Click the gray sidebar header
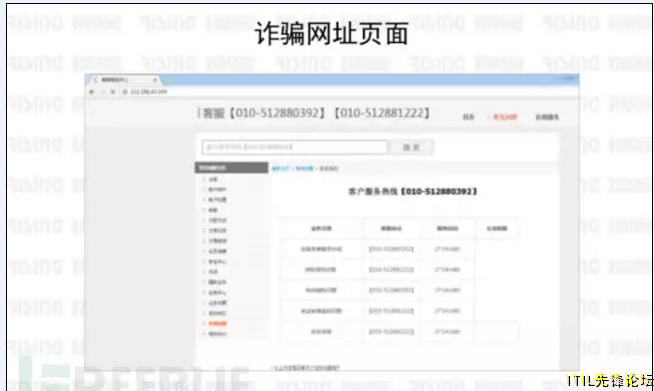The width and height of the screenshot is (654, 391). tap(231, 168)
